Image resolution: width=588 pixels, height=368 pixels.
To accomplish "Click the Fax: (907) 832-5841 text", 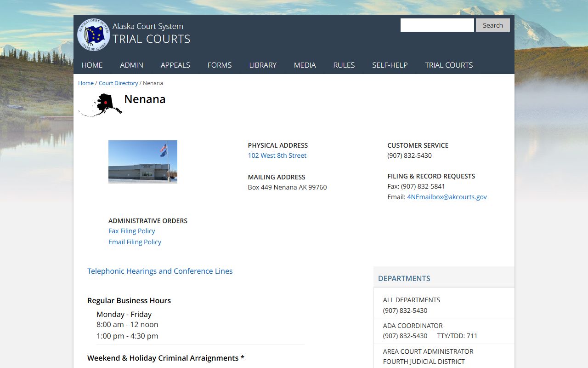I will [416, 186].
